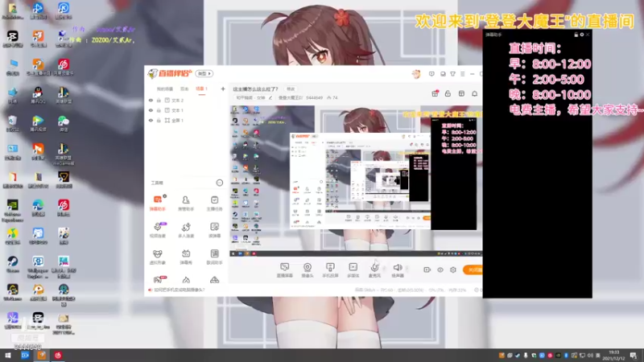The height and width of the screenshot is (362, 644).
Task: Click the live preview canvas in 直播伴侣
Action: [356, 181]
